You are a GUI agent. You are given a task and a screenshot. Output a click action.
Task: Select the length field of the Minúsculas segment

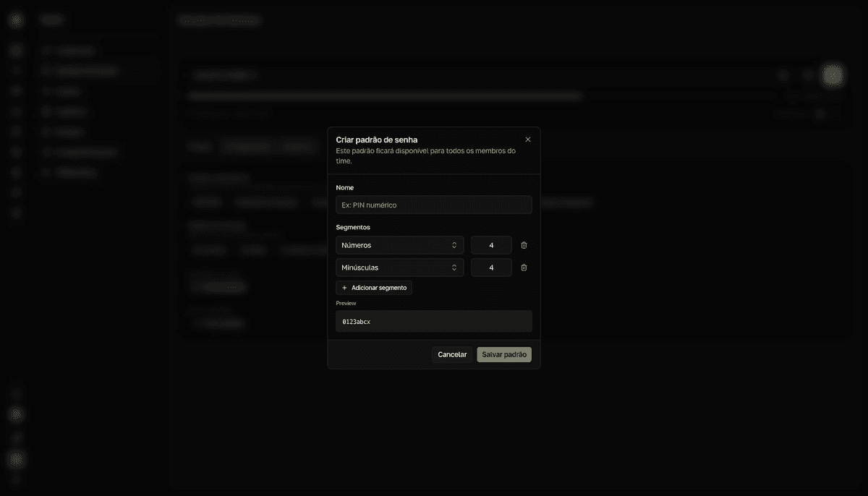[491, 268]
